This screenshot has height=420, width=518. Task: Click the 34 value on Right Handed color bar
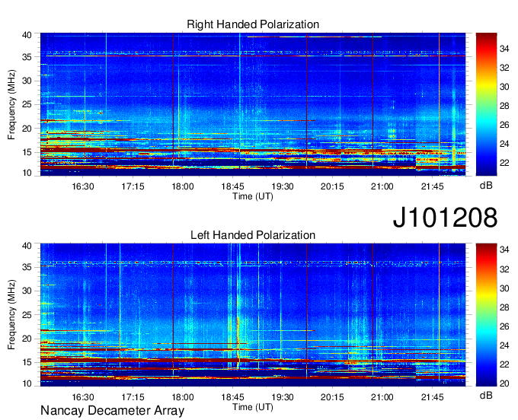click(x=504, y=49)
